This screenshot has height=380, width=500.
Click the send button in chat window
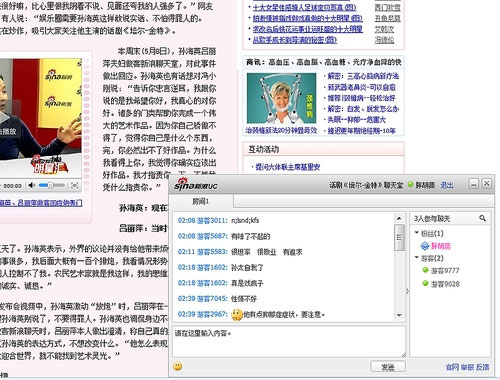(388, 367)
